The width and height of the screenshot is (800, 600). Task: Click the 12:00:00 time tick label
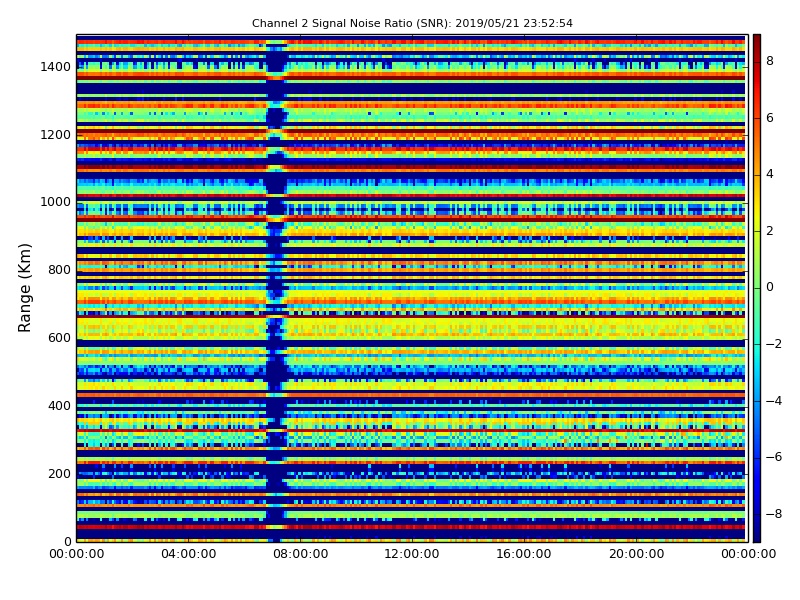point(412,554)
